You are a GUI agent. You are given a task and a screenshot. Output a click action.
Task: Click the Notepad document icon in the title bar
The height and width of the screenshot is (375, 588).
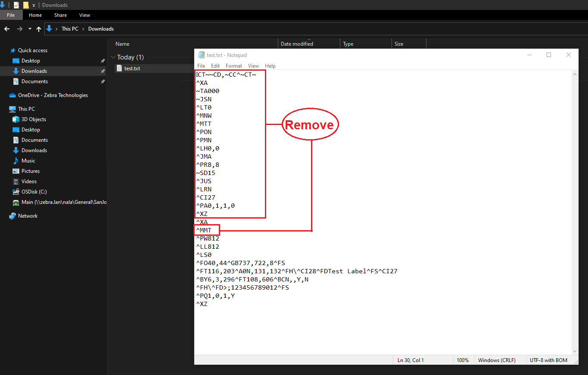[201, 55]
